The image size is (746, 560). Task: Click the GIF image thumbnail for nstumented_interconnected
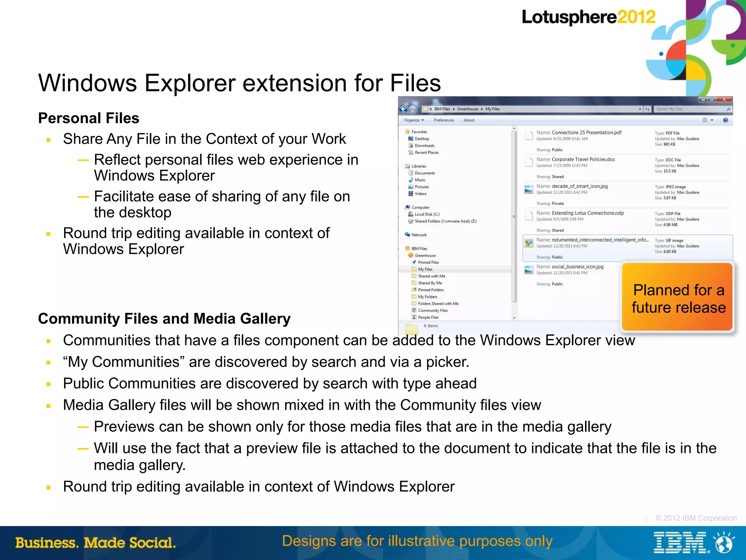click(529, 243)
